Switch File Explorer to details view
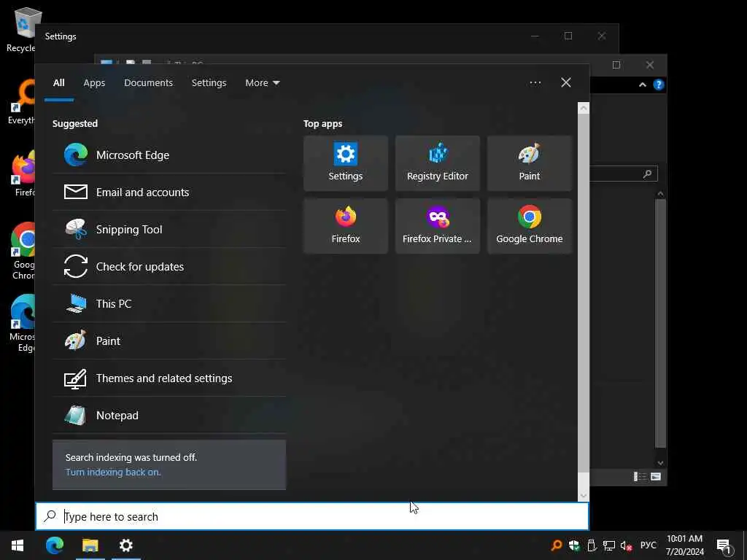This screenshot has height=560, width=747. [x=639, y=477]
